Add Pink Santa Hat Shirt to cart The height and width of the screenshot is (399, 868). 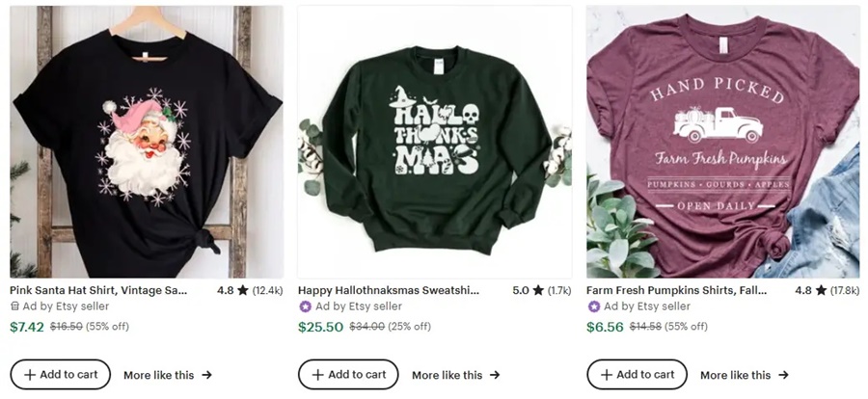point(61,374)
